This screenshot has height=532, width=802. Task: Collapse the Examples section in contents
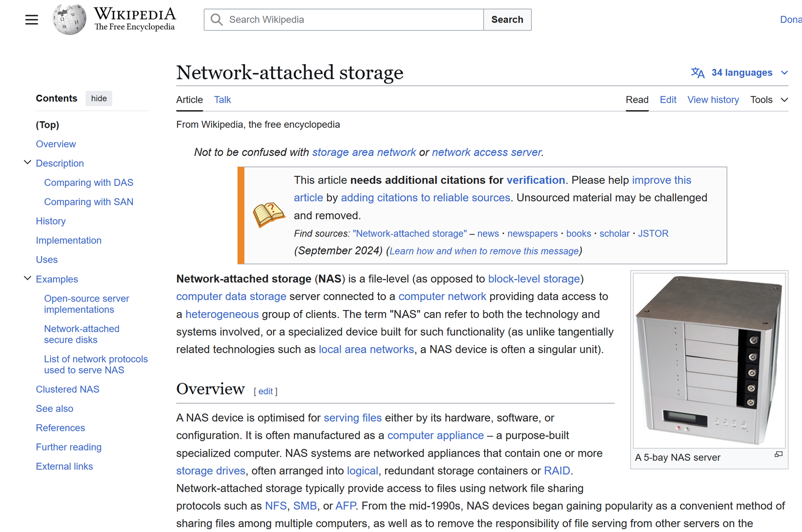pos(28,279)
